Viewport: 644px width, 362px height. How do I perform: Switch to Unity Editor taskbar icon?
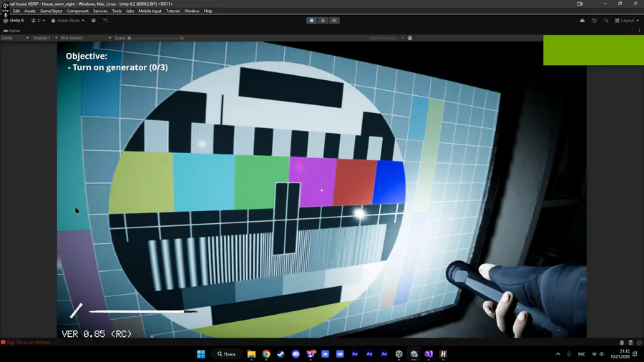(414, 354)
